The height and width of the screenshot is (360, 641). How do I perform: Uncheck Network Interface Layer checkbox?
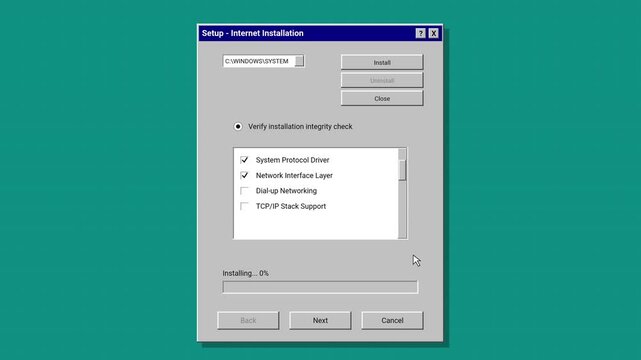coord(244,175)
